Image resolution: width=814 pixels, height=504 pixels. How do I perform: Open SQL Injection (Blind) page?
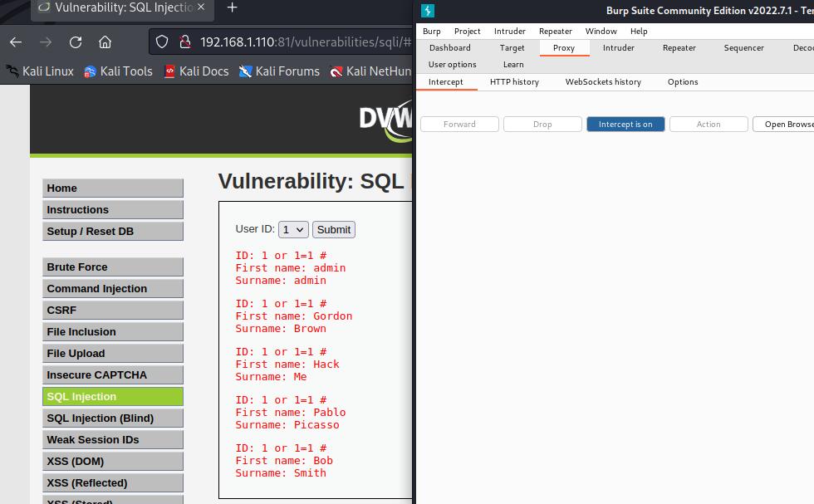click(113, 418)
